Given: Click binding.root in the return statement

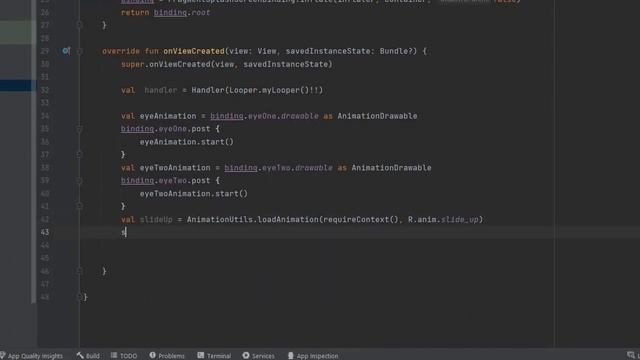Looking at the screenshot, I should click(x=182, y=13).
